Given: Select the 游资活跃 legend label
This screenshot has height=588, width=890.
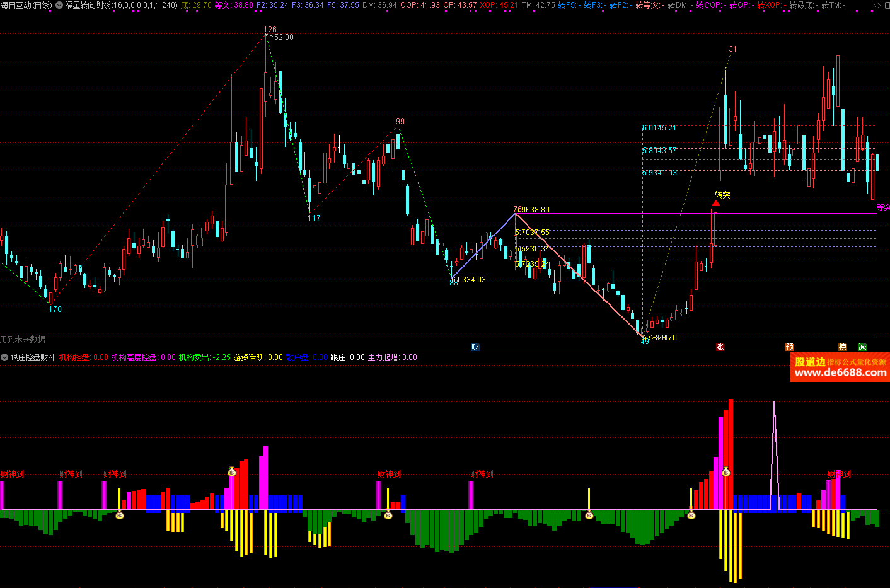Looking at the screenshot, I should 250,357.
